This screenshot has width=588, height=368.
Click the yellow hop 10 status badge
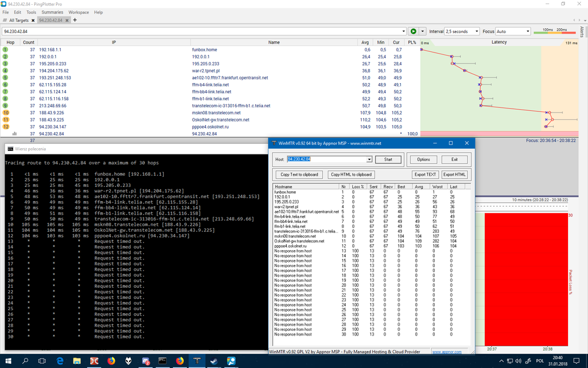coord(5,113)
